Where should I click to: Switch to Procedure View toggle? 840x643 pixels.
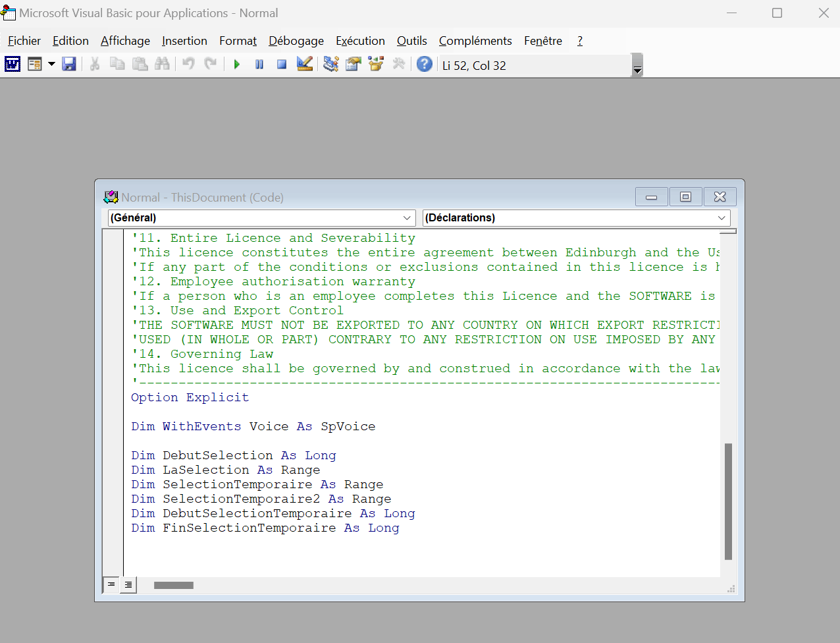point(111,584)
